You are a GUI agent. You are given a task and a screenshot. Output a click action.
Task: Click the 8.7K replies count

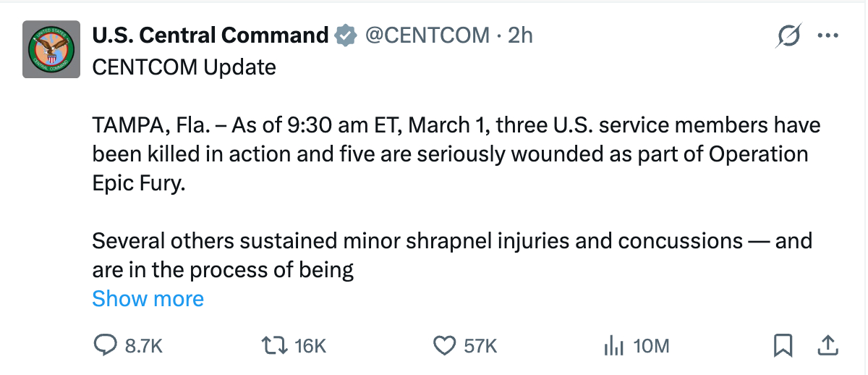click(143, 347)
